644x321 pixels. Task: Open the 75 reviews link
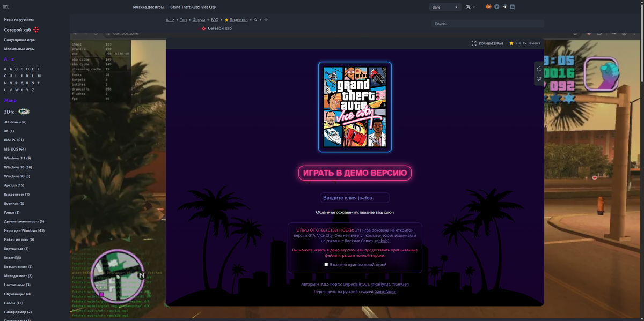coord(531,43)
